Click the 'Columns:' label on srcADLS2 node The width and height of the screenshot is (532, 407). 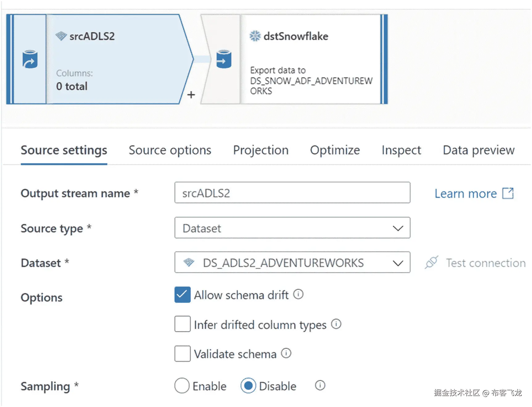point(74,73)
